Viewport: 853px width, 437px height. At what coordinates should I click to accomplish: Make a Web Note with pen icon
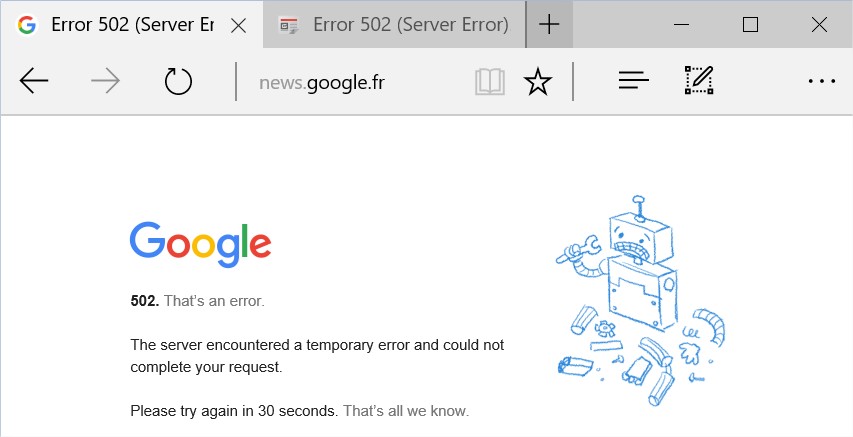tap(699, 81)
